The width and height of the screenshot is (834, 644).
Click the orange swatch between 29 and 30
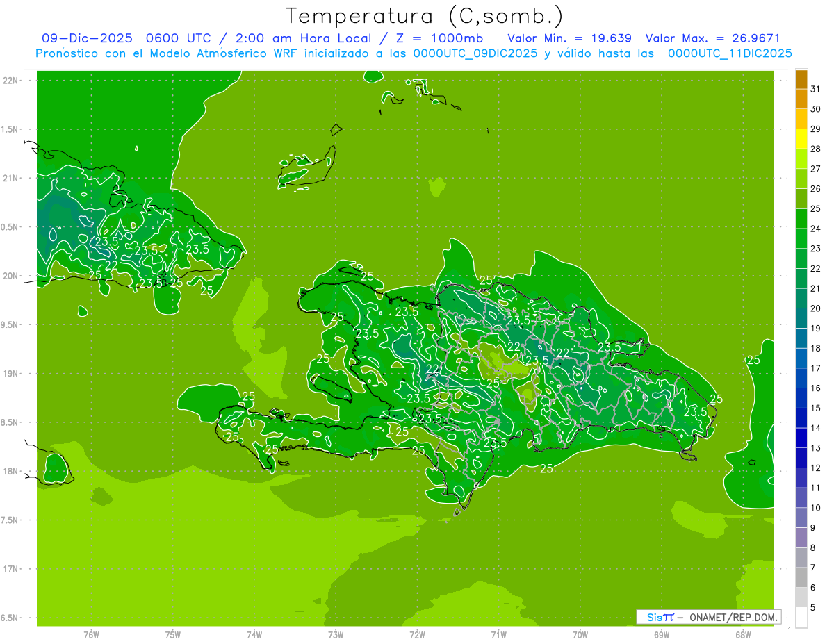(x=801, y=119)
